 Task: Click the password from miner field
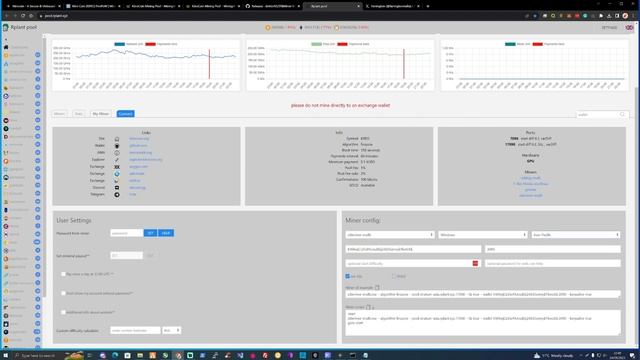tap(127, 233)
